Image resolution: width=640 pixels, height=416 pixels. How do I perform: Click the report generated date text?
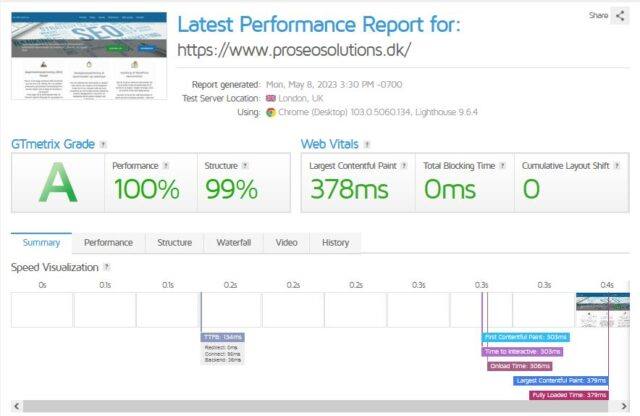[334, 85]
